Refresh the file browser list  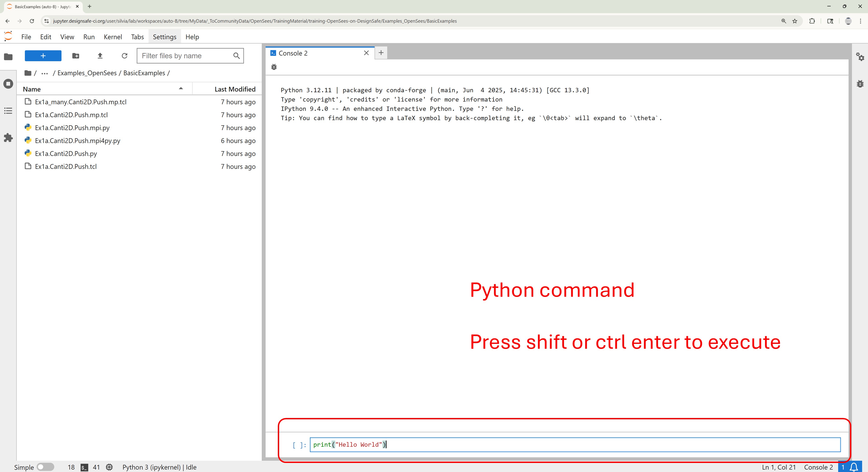click(124, 56)
